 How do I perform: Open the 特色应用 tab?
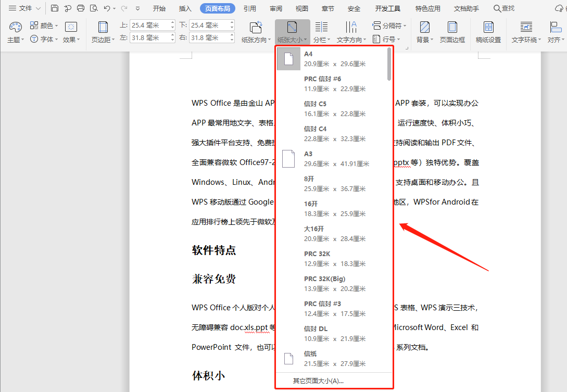[428, 8]
